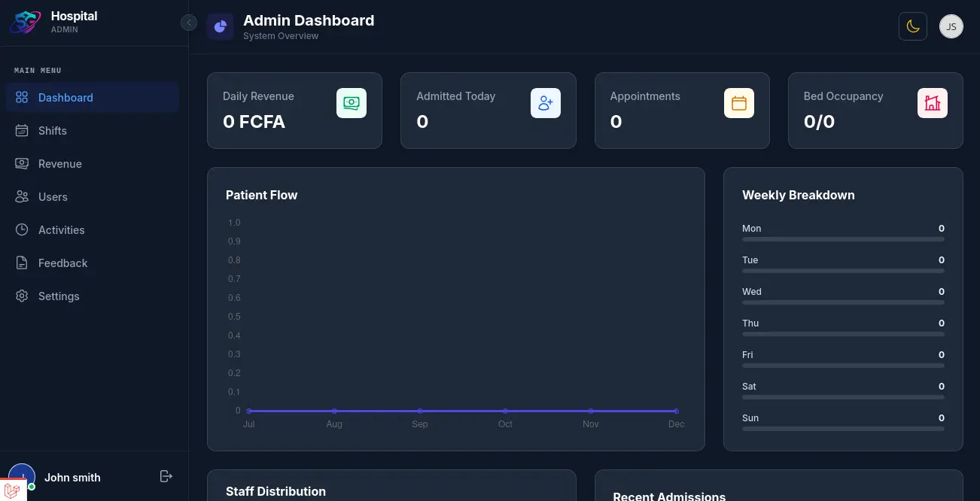Click the Monday progress bar in Weekly Breakdown
This screenshot has width=980, height=501.
pos(843,238)
